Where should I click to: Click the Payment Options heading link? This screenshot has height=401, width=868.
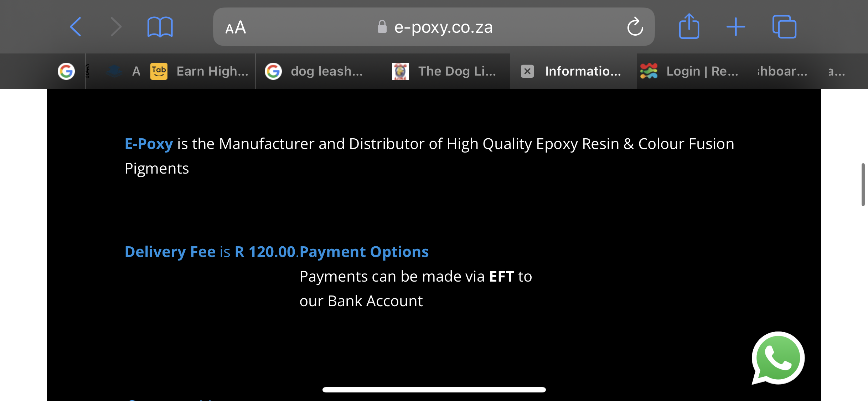click(364, 252)
